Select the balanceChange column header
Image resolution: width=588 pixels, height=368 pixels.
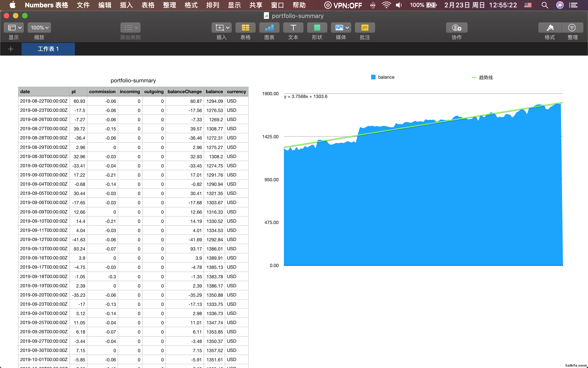pos(185,92)
